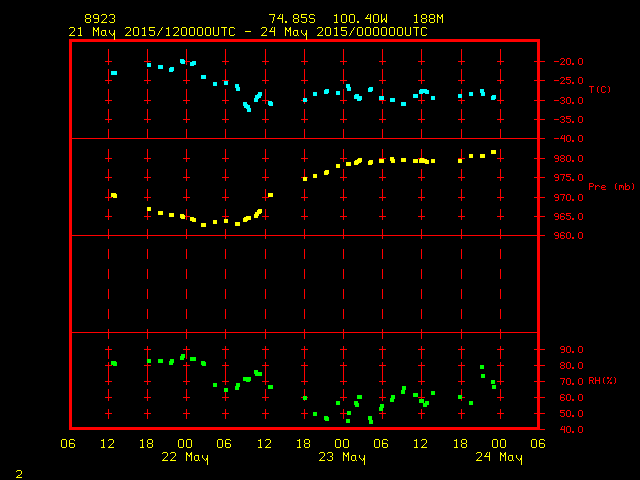This screenshot has height=480, width=640.
Task: Click the "-25.0" temperature axis label
Action: click(x=569, y=81)
